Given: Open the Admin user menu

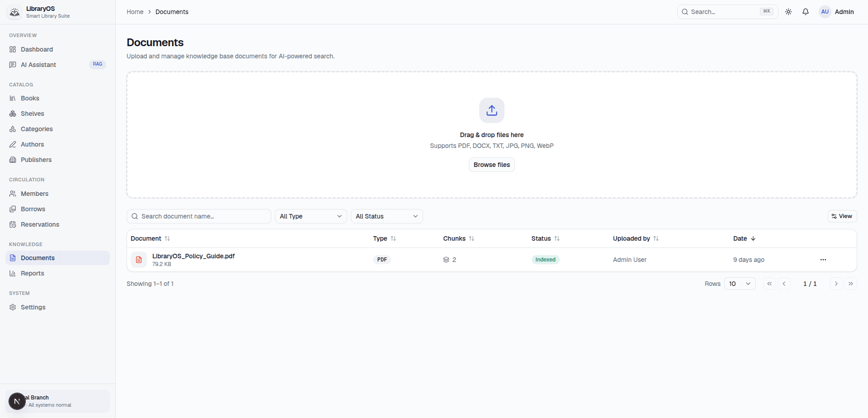Looking at the screenshot, I should [837, 12].
